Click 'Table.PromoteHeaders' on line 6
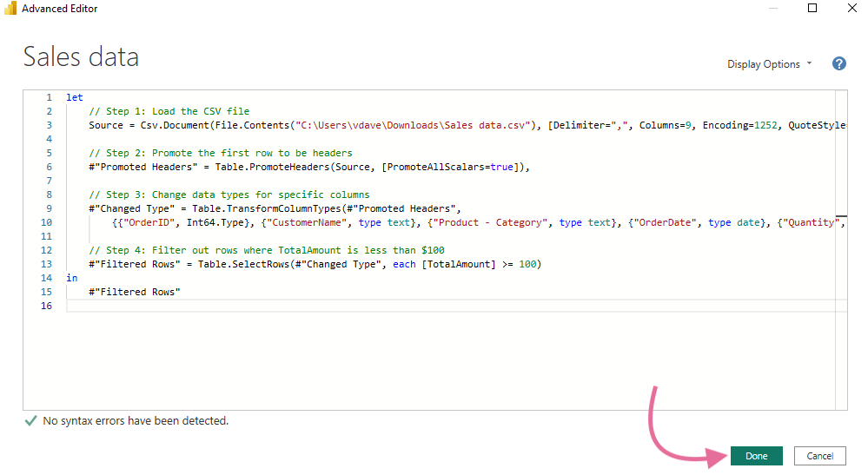The image size is (868, 475). coord(272,167)
